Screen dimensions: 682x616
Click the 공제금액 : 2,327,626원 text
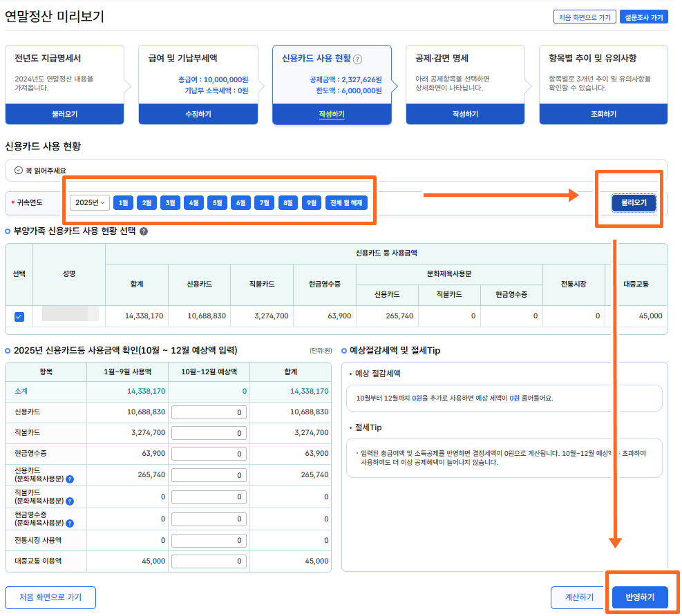point(345,79)
